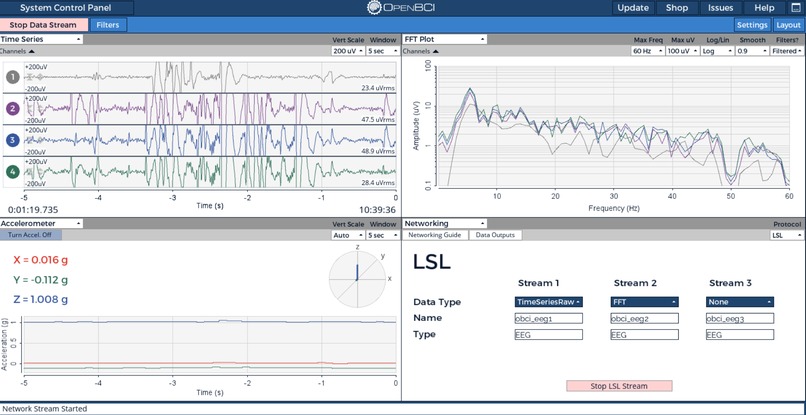Open Stream 2 Data Type FFT dropdown
806x415 pixels.
pos(645,302)
